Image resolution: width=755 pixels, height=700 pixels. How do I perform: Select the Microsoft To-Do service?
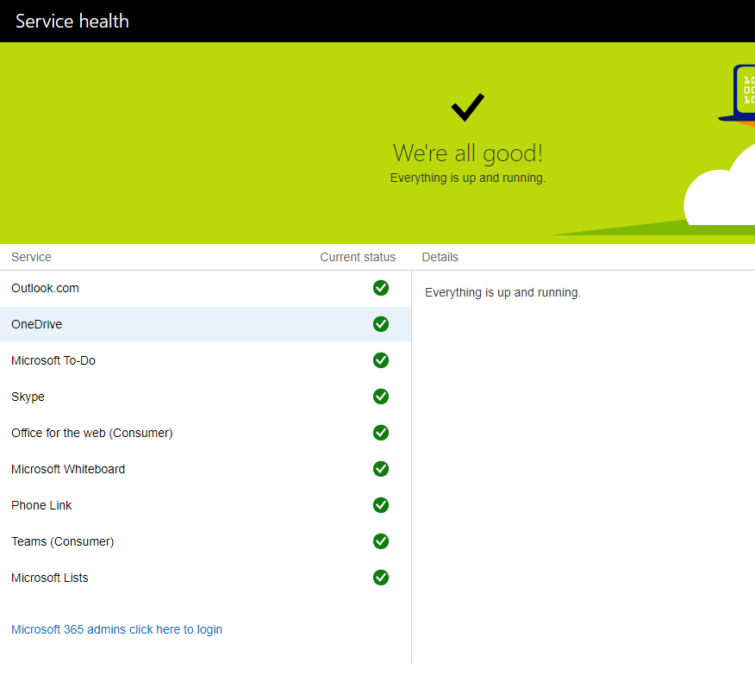(x=206, y=360)
